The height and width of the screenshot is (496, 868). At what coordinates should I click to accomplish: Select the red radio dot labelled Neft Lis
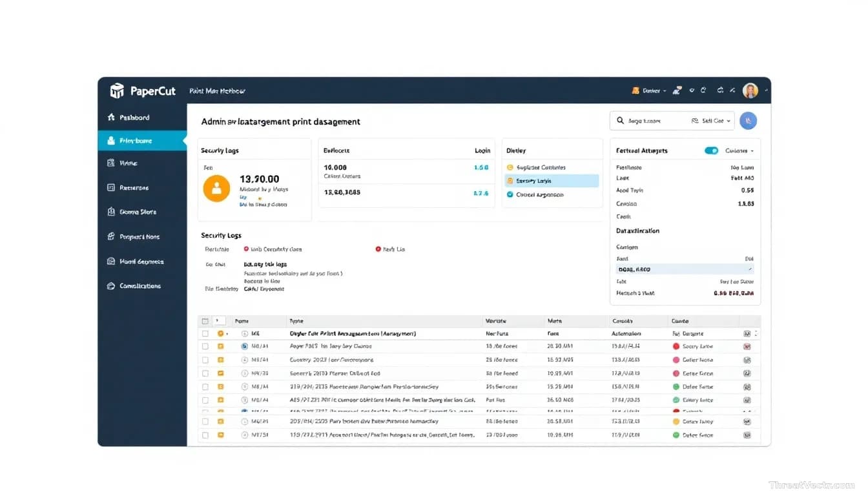[x=378, y=249]
